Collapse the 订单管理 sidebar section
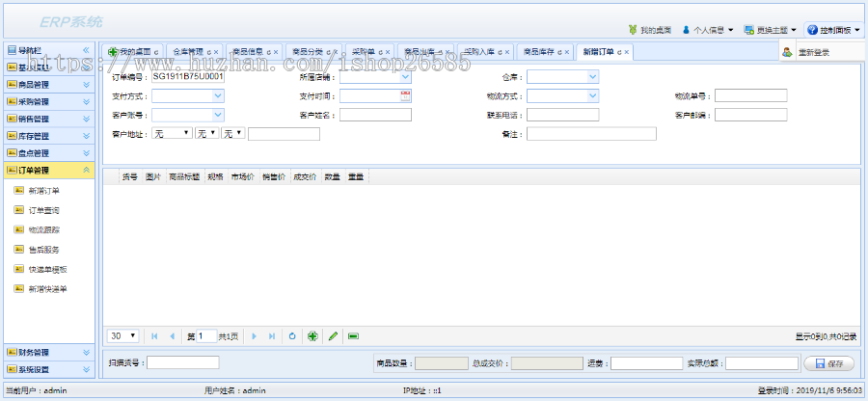 [x=86, y=171]
